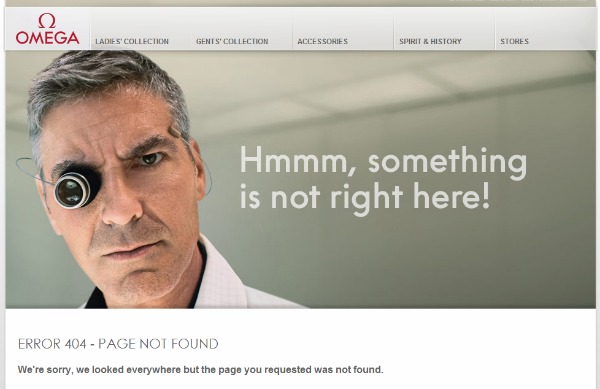Select the Stores navigation item
The image size is (600, 389).
(x=514, y=41)
